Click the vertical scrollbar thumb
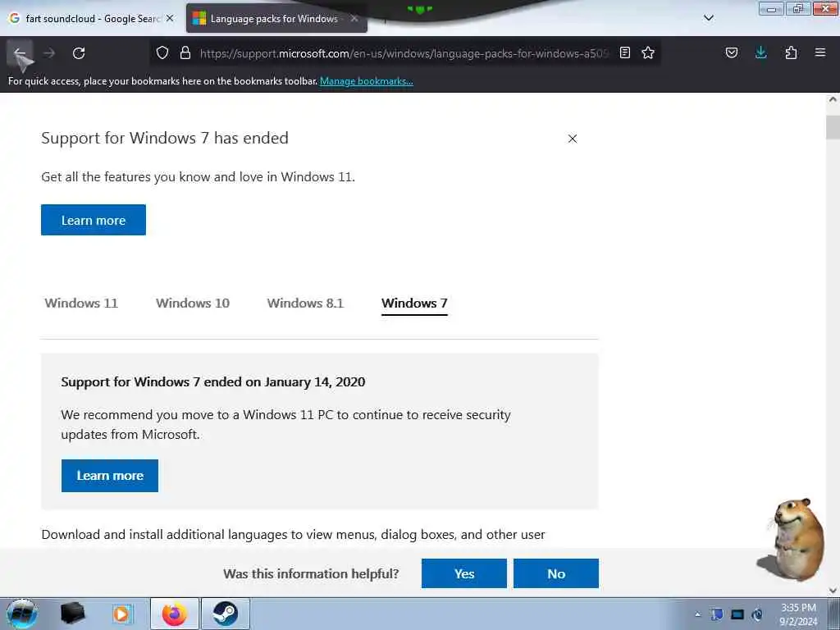This screenshot has width=840, height=630. click(833, 127)
